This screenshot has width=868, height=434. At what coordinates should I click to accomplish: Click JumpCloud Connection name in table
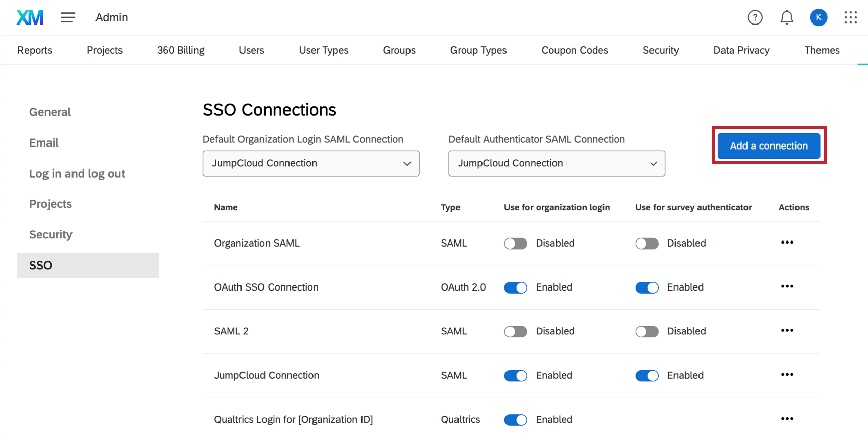point(267,376)
